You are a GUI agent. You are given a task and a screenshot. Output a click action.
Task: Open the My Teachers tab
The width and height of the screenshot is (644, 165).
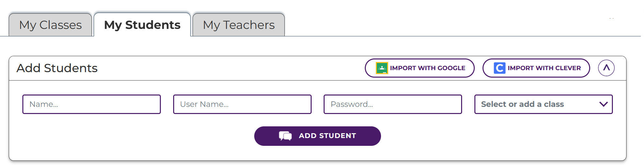(x=239, y=25)
